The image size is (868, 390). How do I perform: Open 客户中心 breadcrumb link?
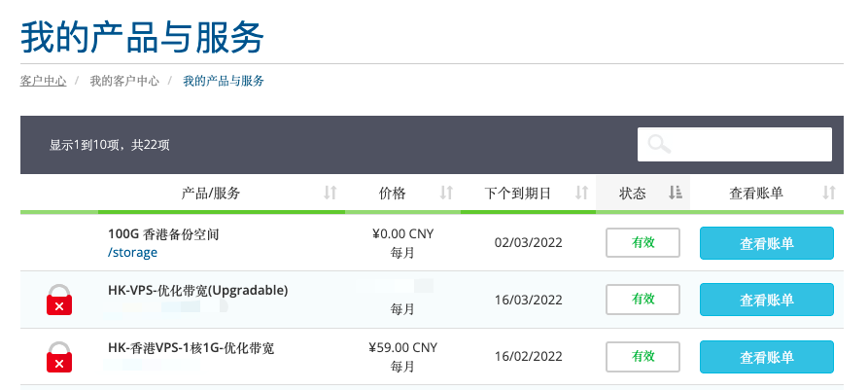[43, 81]
